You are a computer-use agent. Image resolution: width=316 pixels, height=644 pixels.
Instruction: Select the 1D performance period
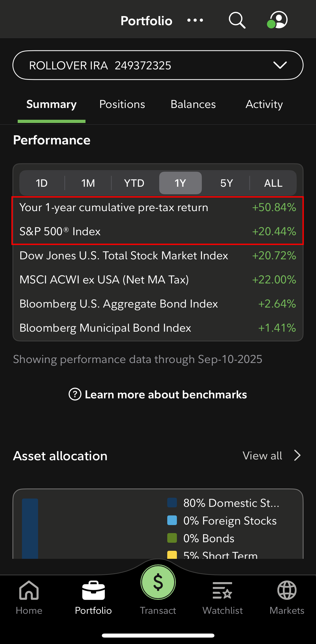point(42,183)
